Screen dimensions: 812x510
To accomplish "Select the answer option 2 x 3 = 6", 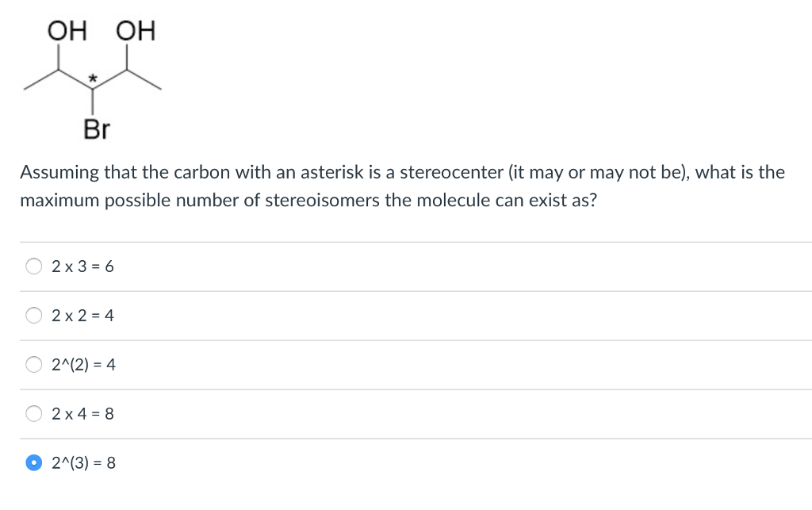I will [82, 266].
